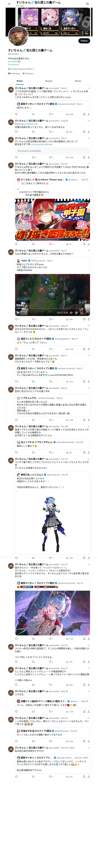Screen dimensions: 98x868
Task: Open more menu on the Sep 12 post
Action: click(x=89, y=326)
